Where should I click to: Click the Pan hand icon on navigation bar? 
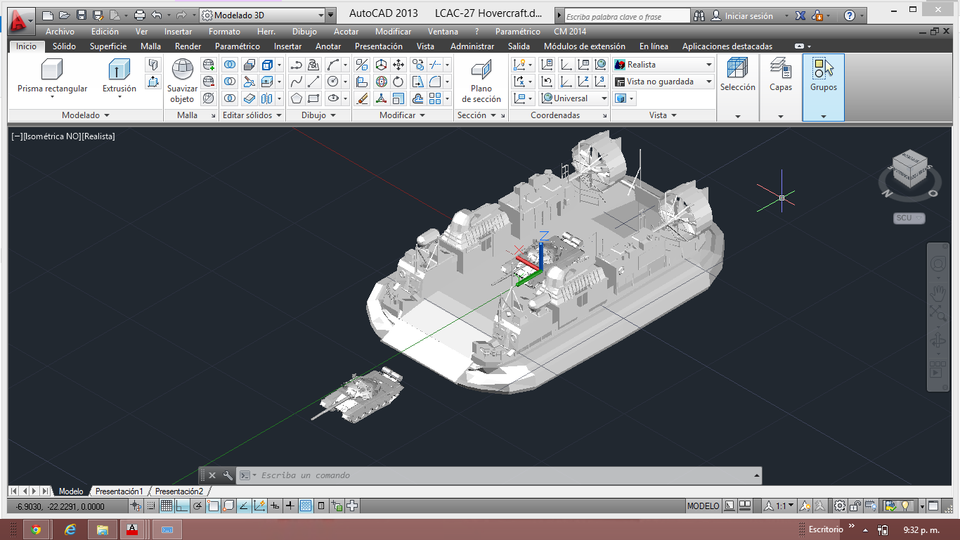point(938,293)
